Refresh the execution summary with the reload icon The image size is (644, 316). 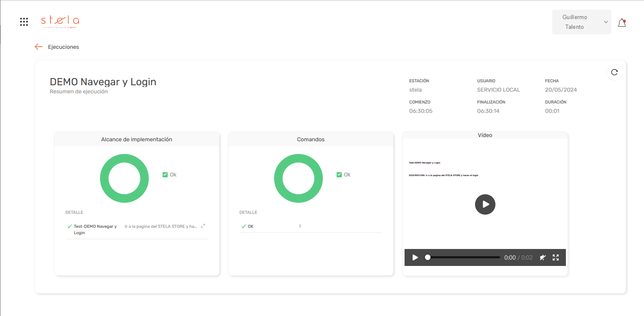(x=614, y=72)
